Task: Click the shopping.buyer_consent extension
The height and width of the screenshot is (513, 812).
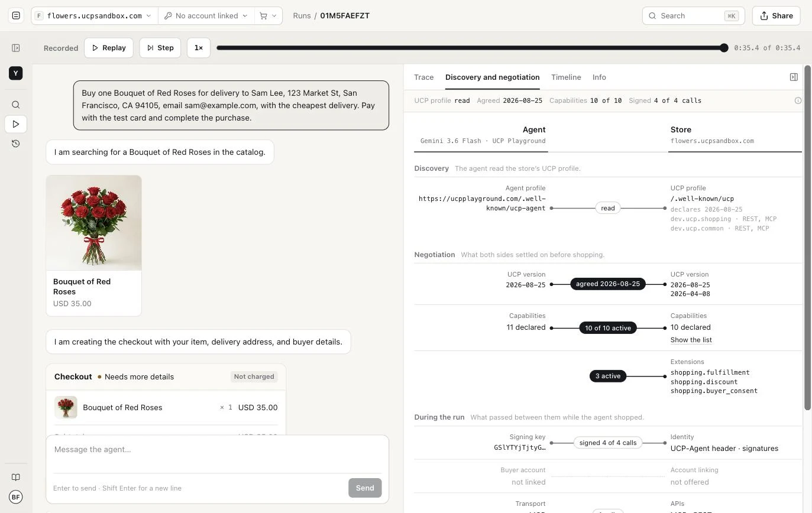Action: point(714,391)
